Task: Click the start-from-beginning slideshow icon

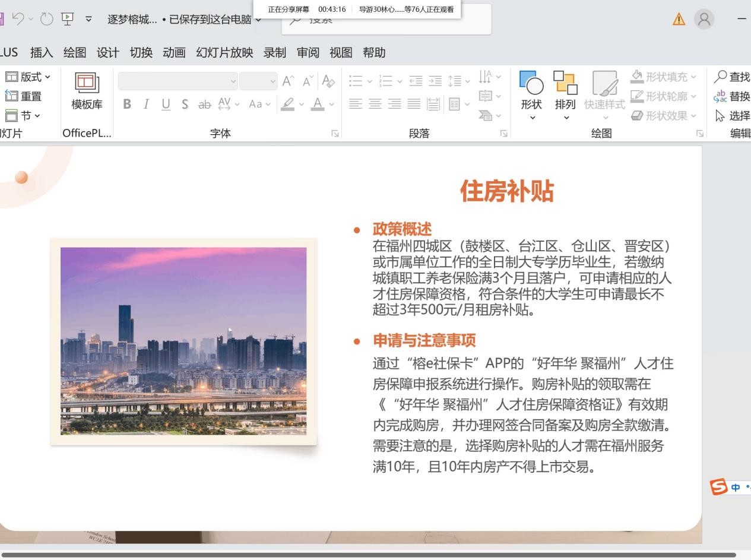Action: pos(67,19)
